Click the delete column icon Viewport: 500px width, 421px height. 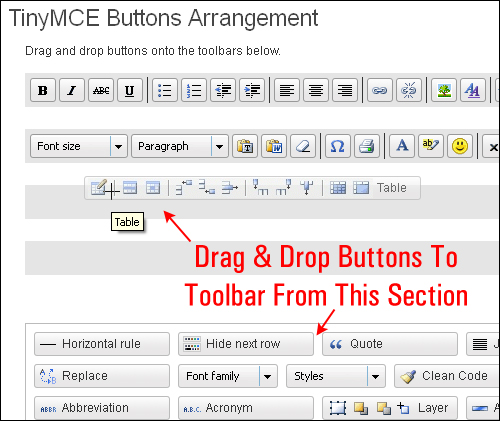(307, 188)
